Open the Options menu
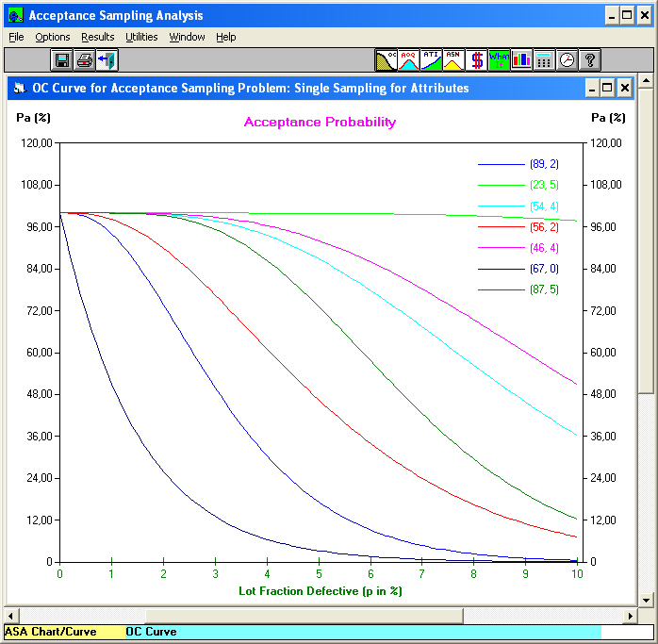Image resolution: width=658 pixels, height=644 pixels. 53,37
